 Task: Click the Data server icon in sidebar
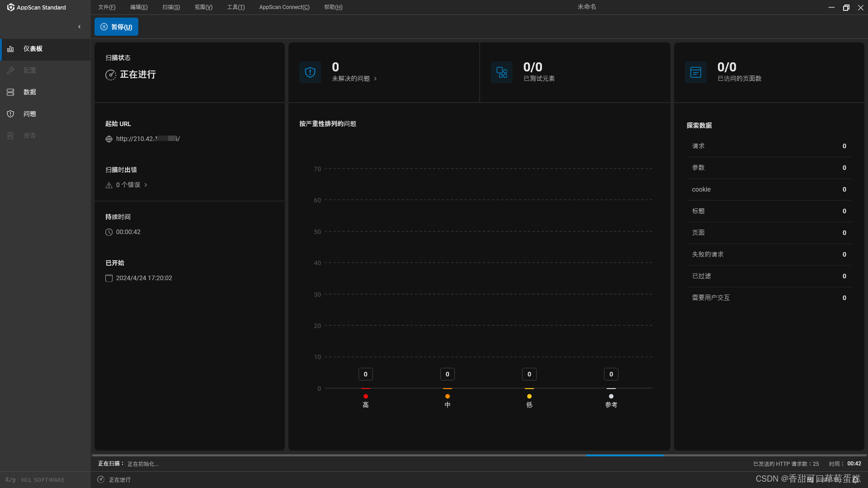(10, 92)
